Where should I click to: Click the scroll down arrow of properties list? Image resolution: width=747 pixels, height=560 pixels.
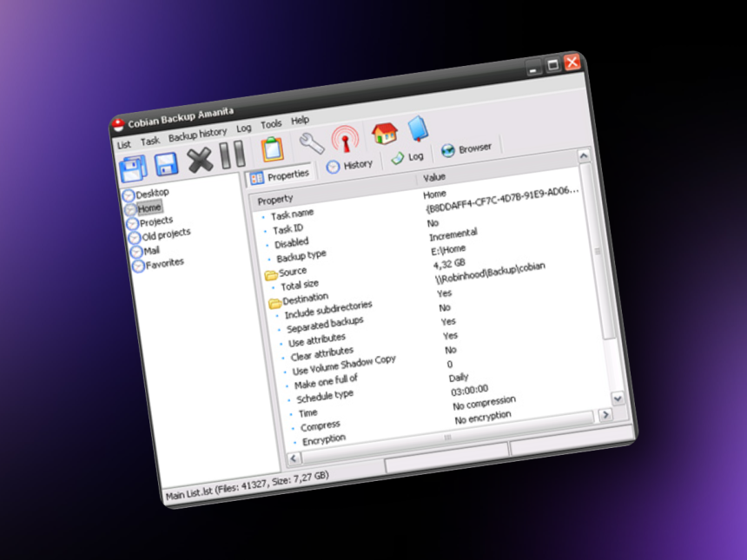(x=618, y=399)
